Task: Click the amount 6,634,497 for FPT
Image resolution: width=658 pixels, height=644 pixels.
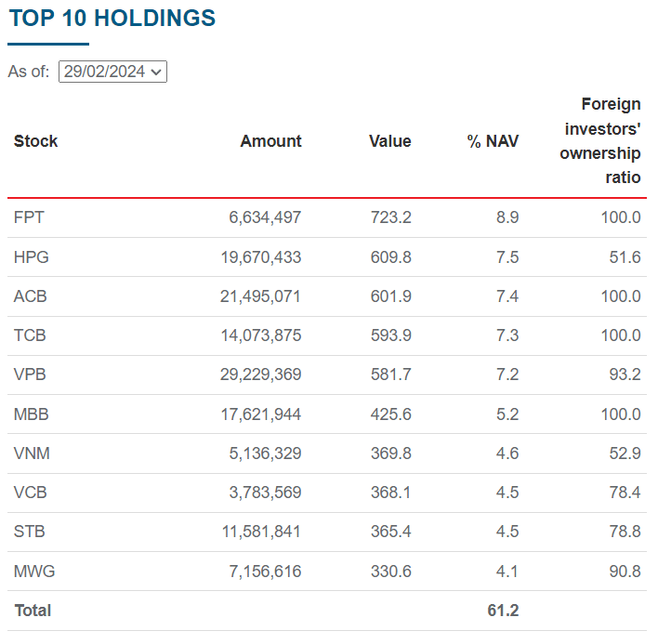Action: [265, 217]
